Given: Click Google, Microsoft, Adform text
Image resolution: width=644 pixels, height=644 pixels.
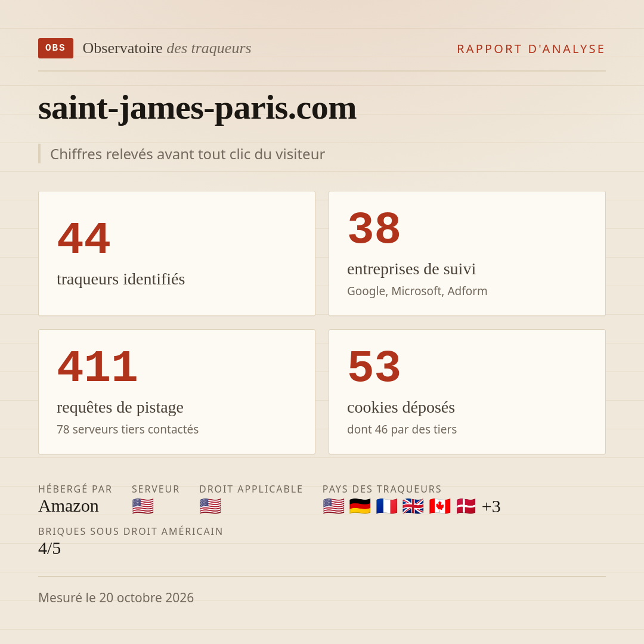Looking at the screenshot, I should 417,291.
